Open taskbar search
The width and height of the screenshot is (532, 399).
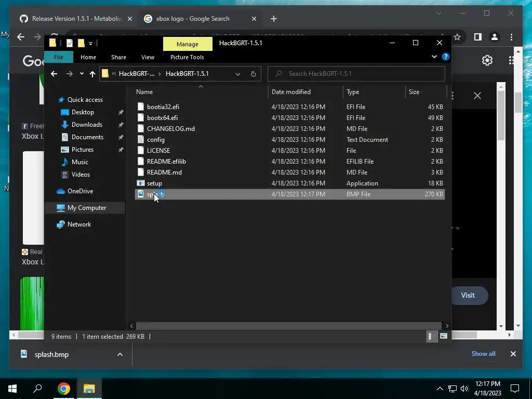[37, 389]
